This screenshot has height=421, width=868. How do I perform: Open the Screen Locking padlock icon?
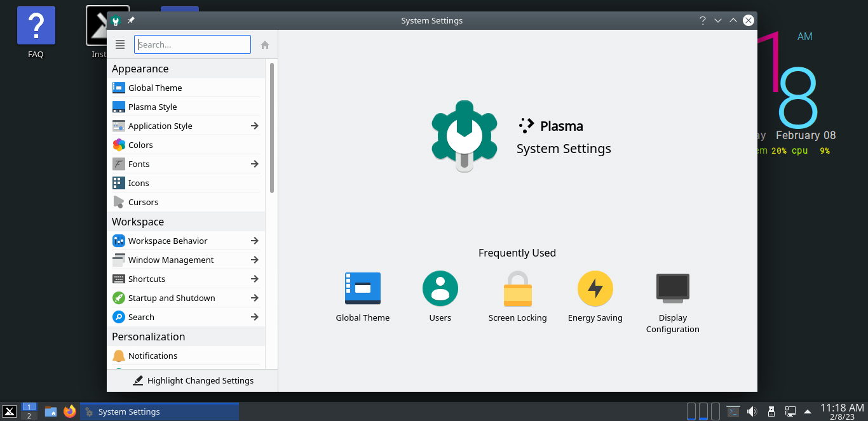(x=518, y=289)
